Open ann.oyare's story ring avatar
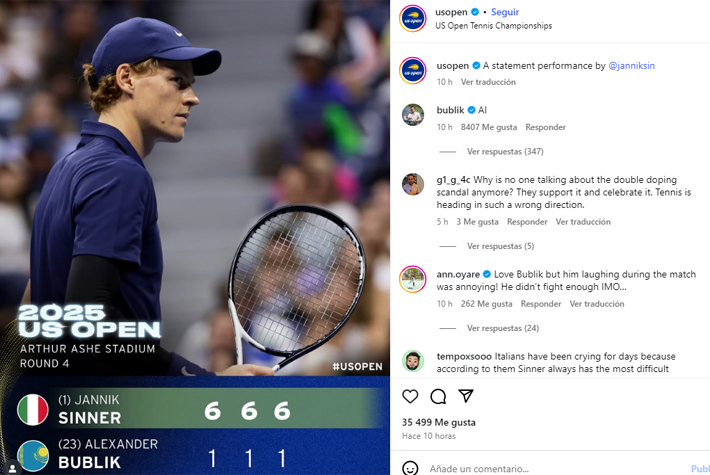Viewport: 710px width, 475px height. click(x=413, y=279)
